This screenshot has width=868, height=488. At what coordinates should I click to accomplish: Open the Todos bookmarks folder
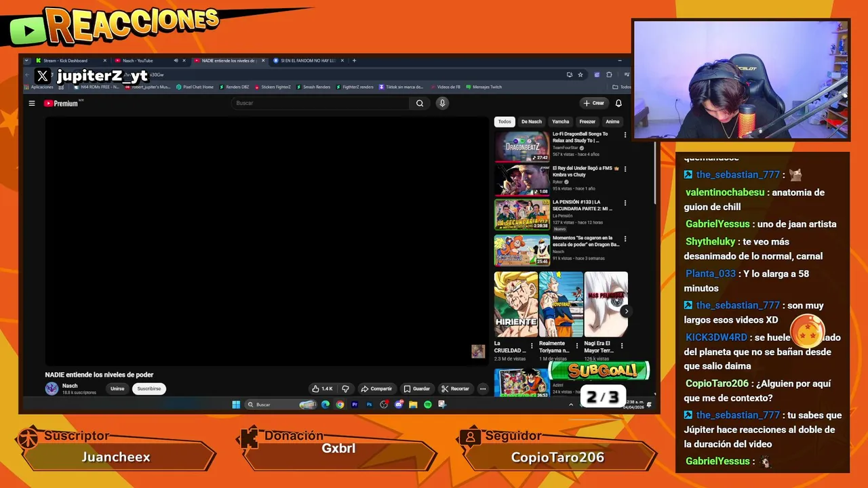(x=621, y=87)
